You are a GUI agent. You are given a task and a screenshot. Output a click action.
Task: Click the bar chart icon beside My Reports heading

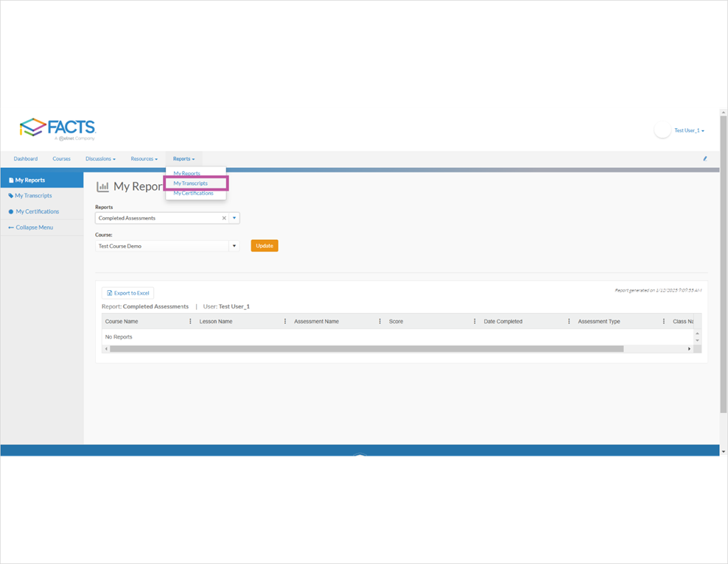(x=103, y=186)
